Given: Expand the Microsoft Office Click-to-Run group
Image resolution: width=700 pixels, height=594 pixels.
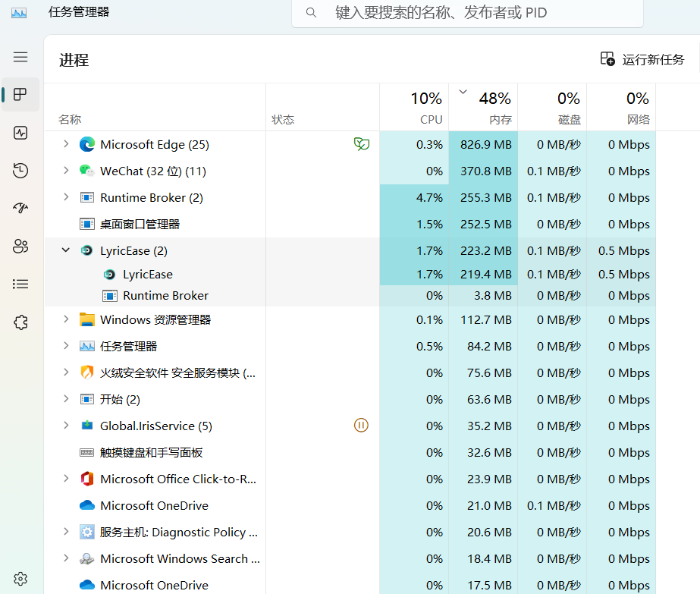Looking at the screenshot, I should (x=66, y=479).
